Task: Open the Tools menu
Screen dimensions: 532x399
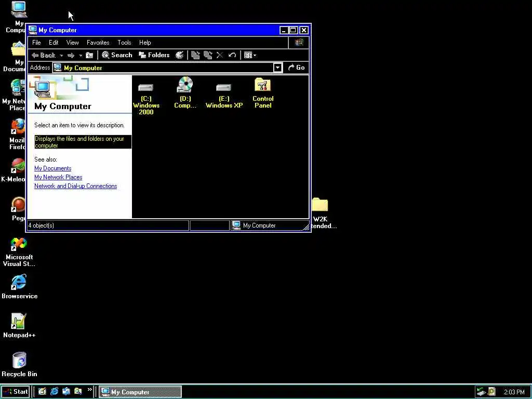Action: [124, 43]
